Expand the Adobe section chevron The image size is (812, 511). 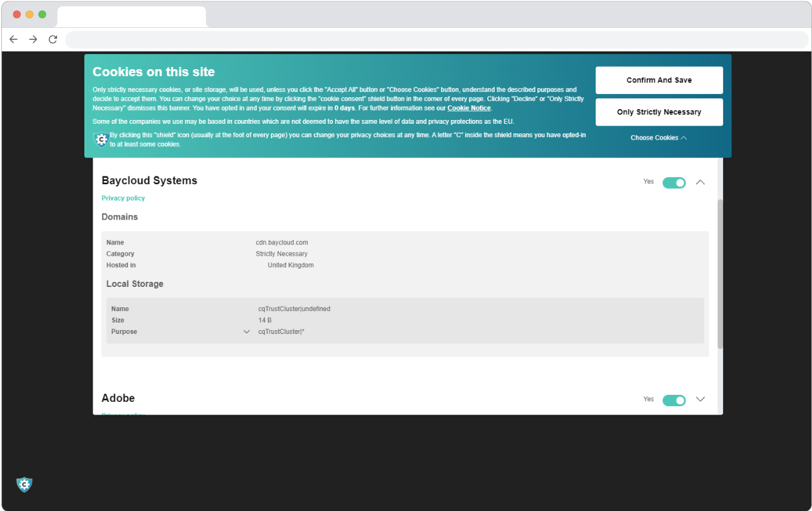700,399
